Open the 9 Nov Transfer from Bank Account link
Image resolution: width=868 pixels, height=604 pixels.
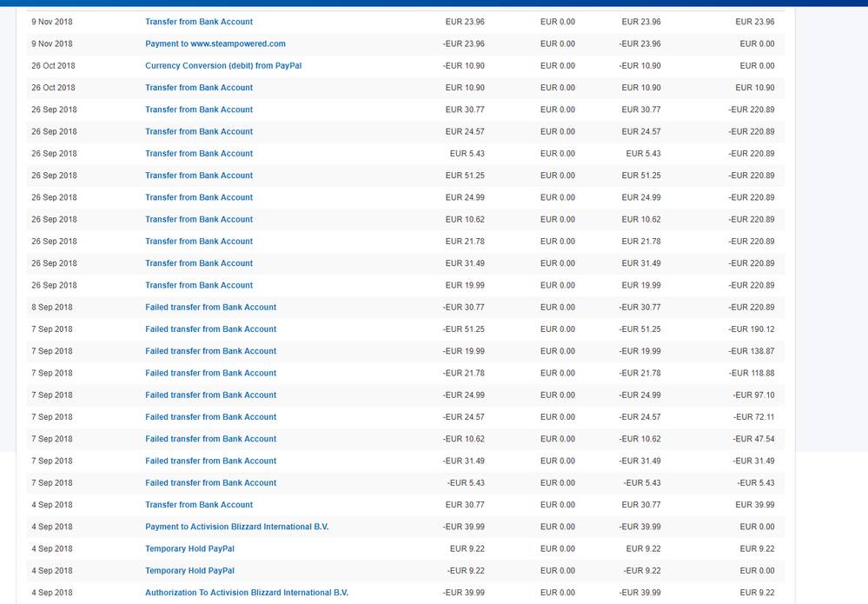pos(199,22)
